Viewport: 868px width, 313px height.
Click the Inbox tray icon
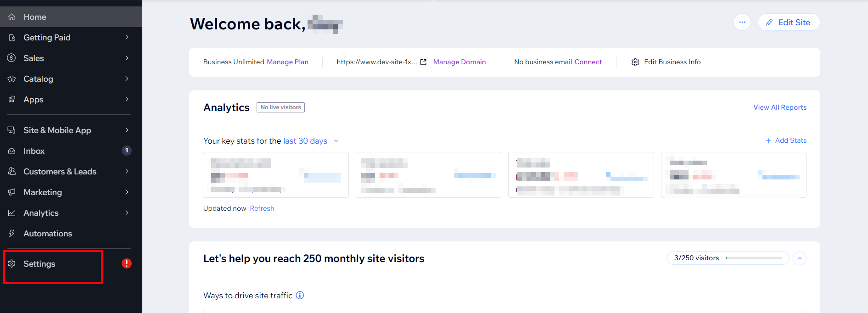point(12,151)
